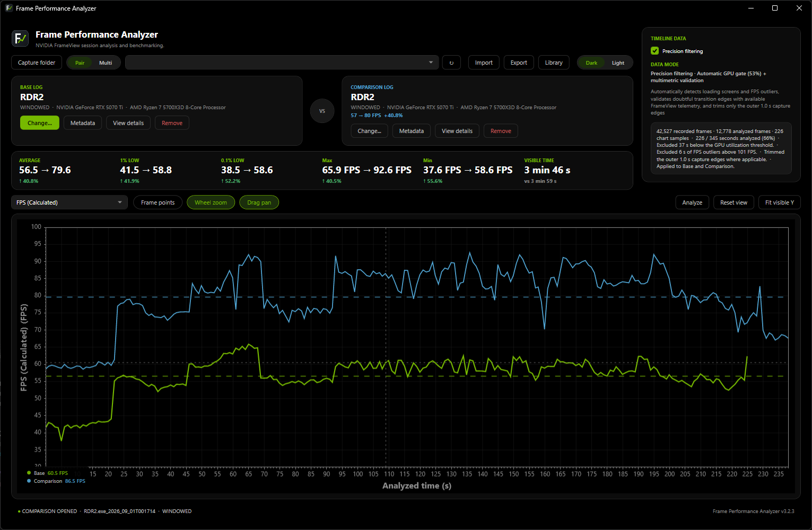
Task: Select the Light theme
Action: click(x=618, y=63)
